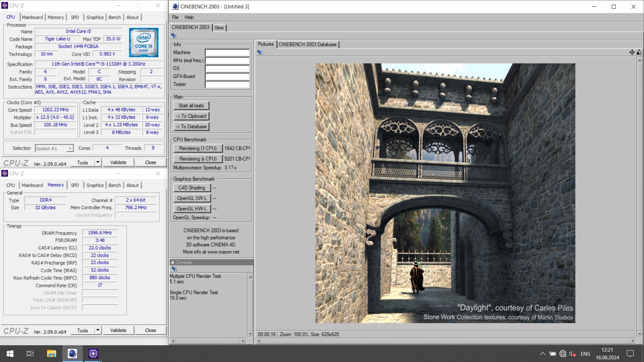Screen dimensions: 644x362
Task: Switch to the View tab in CINEBENCH
Action: 219,28
